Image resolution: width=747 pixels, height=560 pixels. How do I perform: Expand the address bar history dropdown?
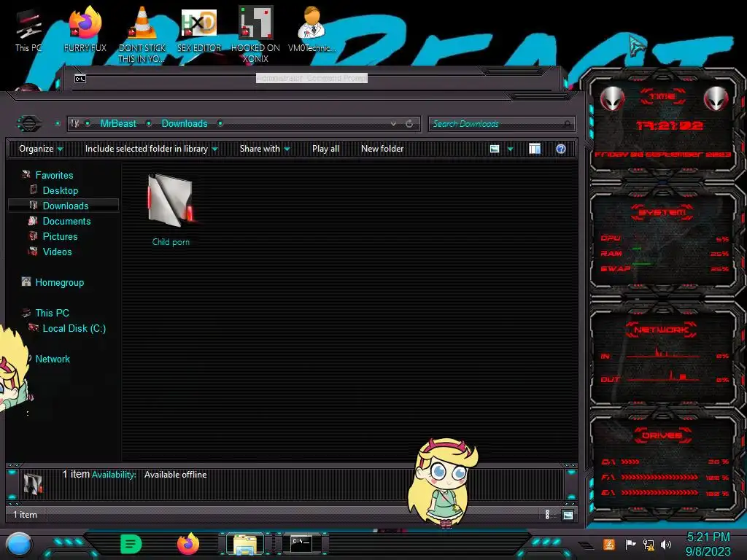[393, 124]
